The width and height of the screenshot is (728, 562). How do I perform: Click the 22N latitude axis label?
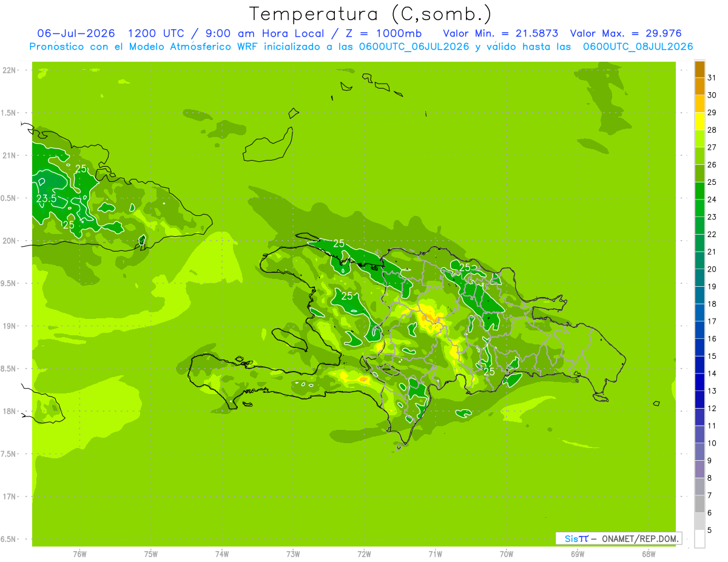click(x=9, y=70)
